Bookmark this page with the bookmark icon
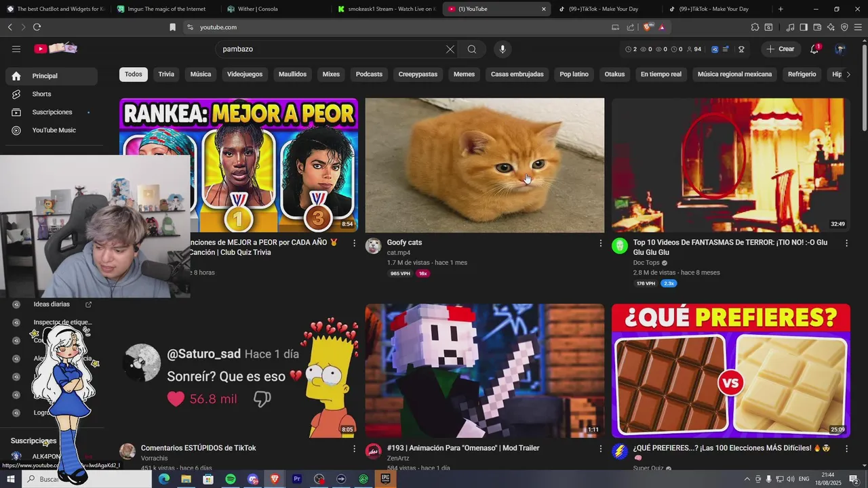 pyautogui.click(x=172, y=27)
